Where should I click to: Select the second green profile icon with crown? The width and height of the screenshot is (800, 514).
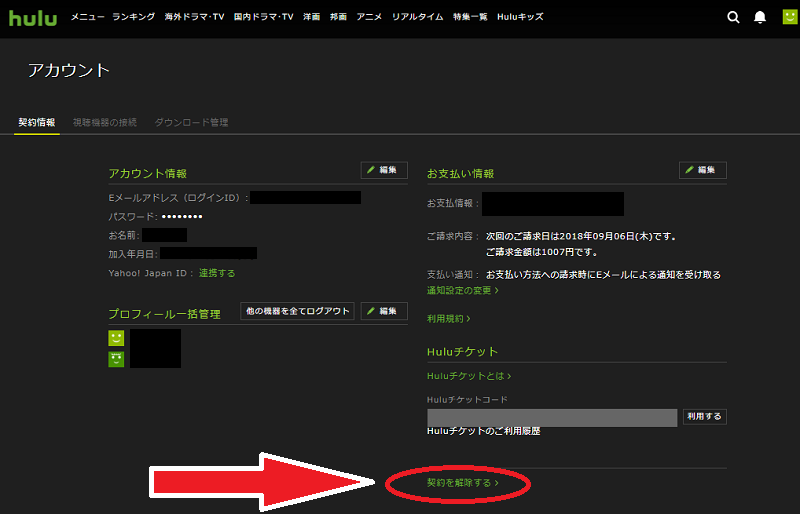tap(116, 359)
